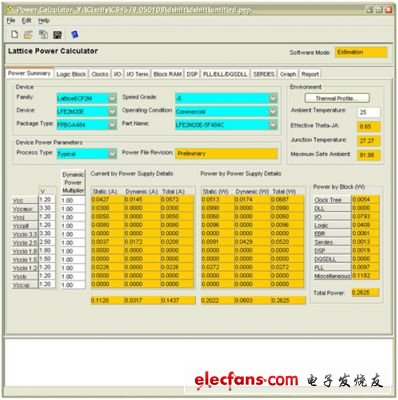398x400 pixels.
Task: Expand the Device dropdown LFE2M20E
Action: pos(87,112)
